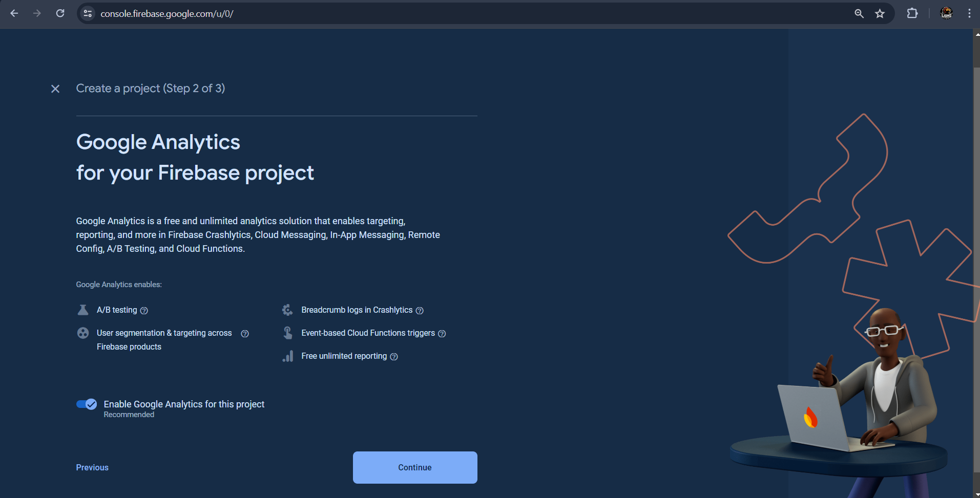Viewport: 980px width, 498px height.
Task: Open help for Event-based Cloud Functions triggers
Action: click(442, 334)
